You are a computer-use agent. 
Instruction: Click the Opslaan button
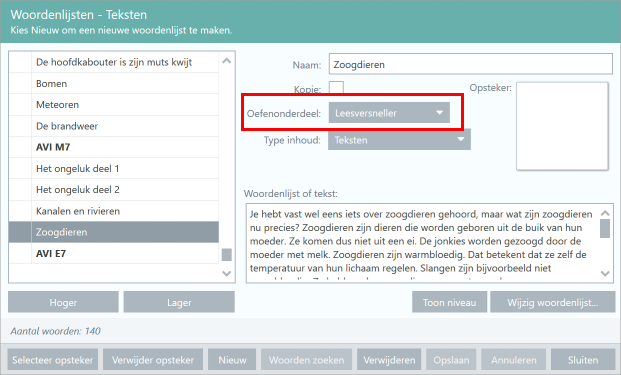[451, 360]
